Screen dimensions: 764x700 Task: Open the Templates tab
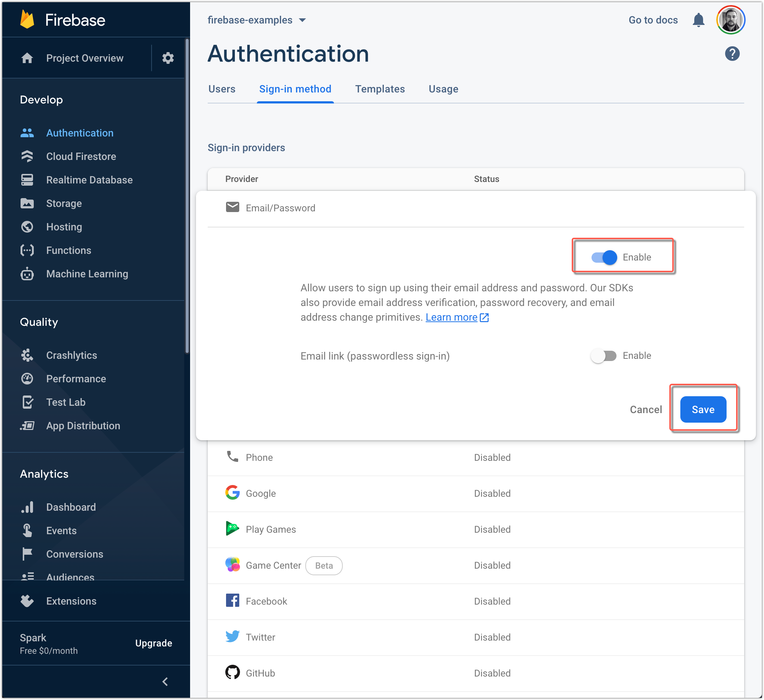tap(380, 89)
